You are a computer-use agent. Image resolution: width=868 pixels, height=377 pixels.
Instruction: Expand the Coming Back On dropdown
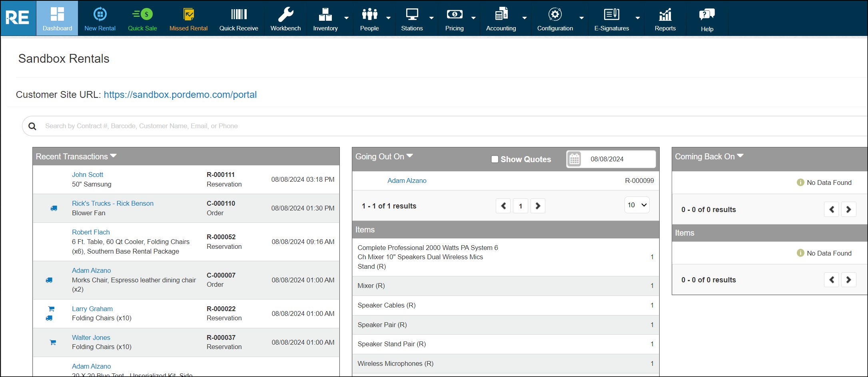point(740,156)
